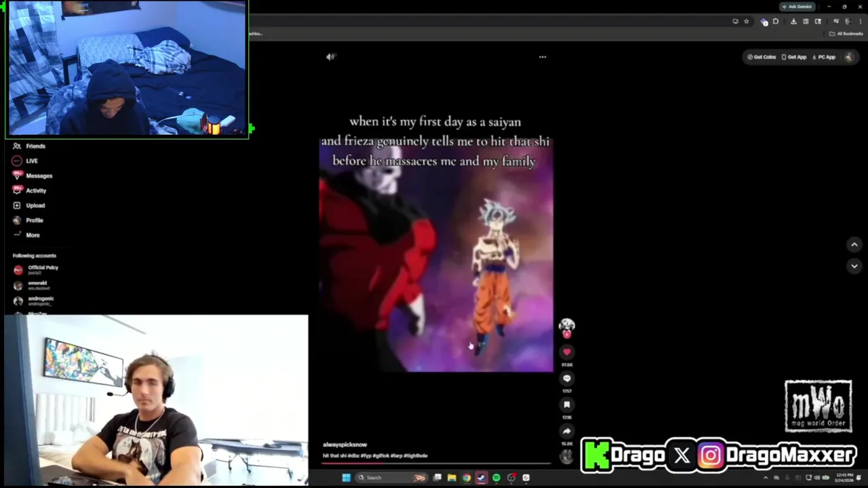Open All Bookmarks folder
The width and height of the screenshot is (868, 488).
pos(846,34)
